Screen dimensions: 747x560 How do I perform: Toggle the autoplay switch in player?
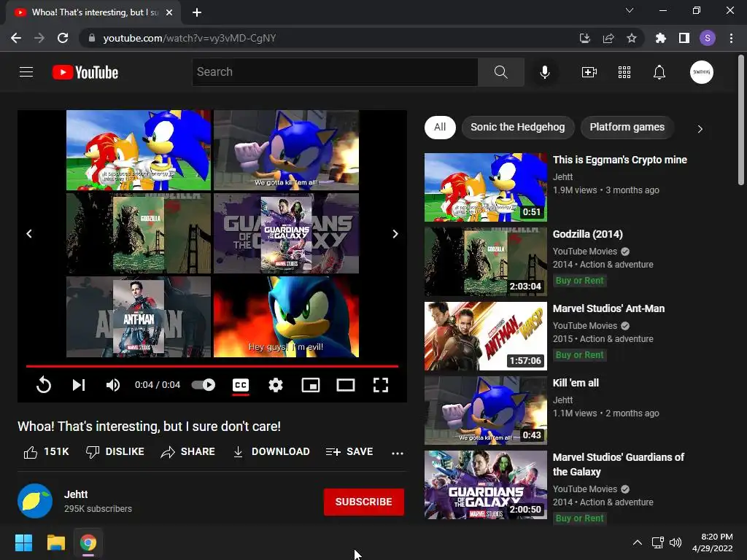point(204,385)
